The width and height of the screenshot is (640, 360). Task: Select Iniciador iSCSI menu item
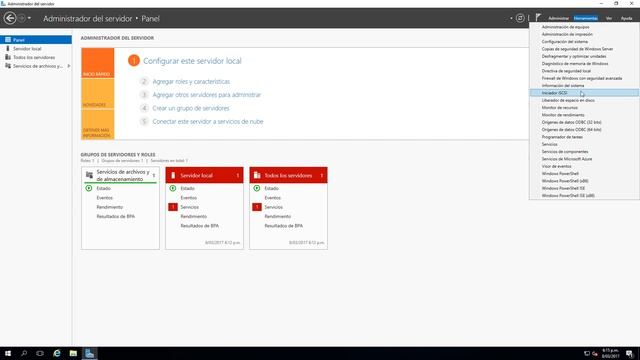pyautogui.click(x=584, y=93)
